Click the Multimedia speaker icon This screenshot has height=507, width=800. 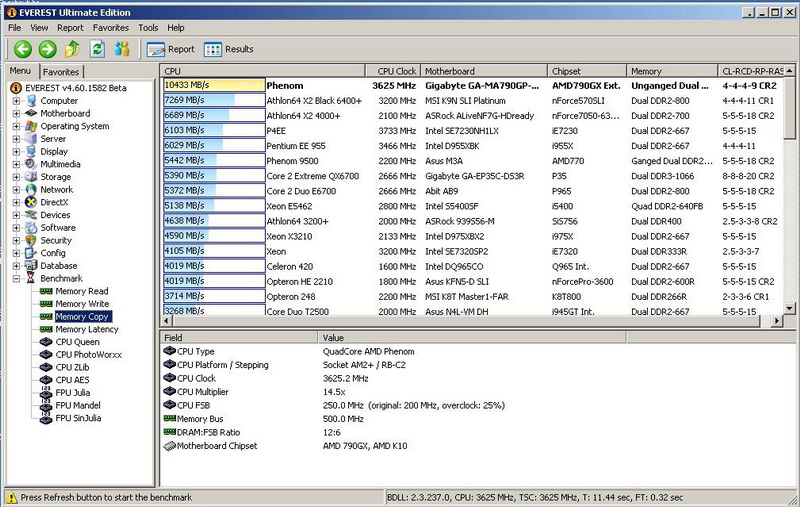click(31, 164)
